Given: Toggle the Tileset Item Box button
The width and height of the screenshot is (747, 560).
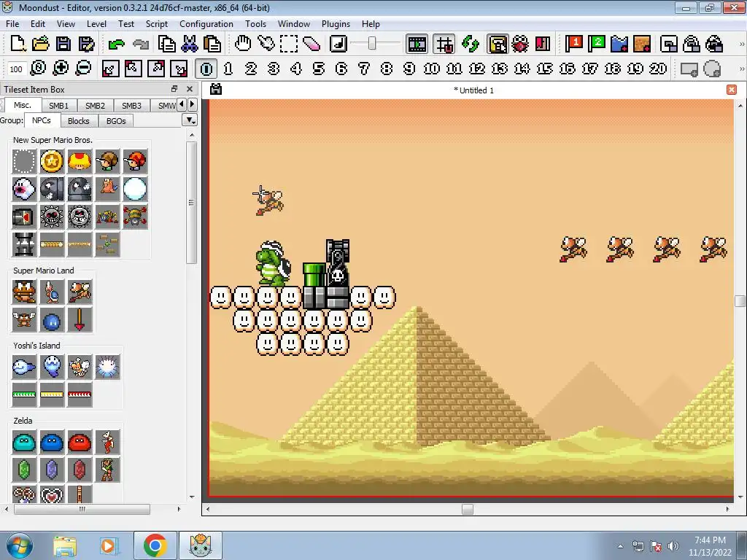Looking at the screenshot, I should tap(498, 44).
